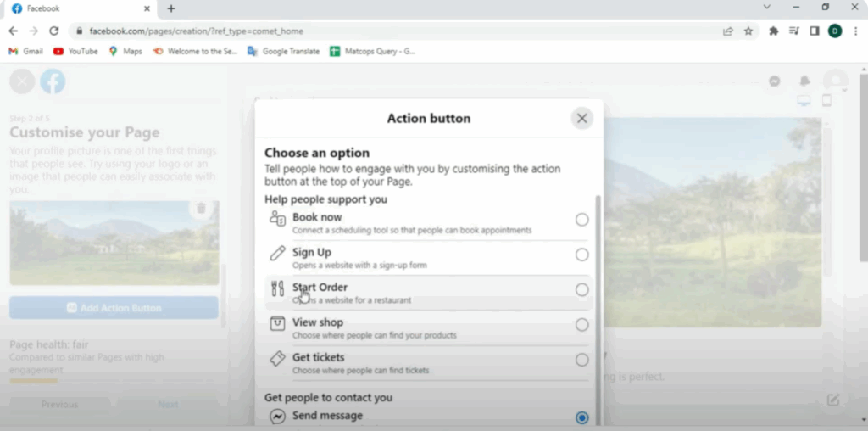The image size is (868, 431).
Task: Click the Add Action Button button
Action: click(114, 308)
